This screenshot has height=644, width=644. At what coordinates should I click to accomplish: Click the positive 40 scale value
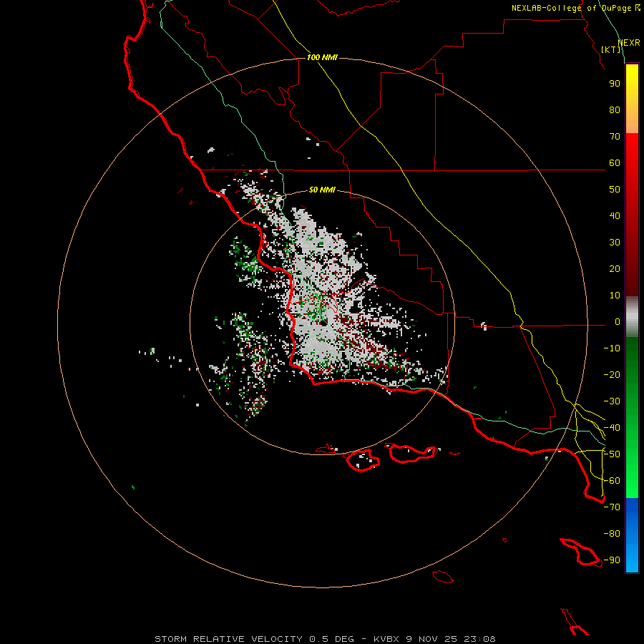615,216
